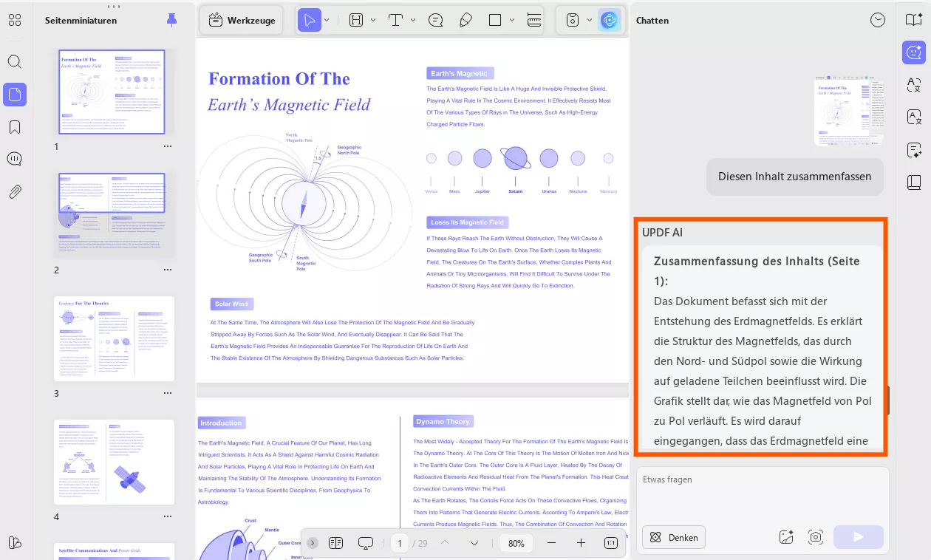The width and height of the screenshot is (931, 560).
Task: Click the Loses Its Magnetic Field heading
Action: [x=467, y=222]
